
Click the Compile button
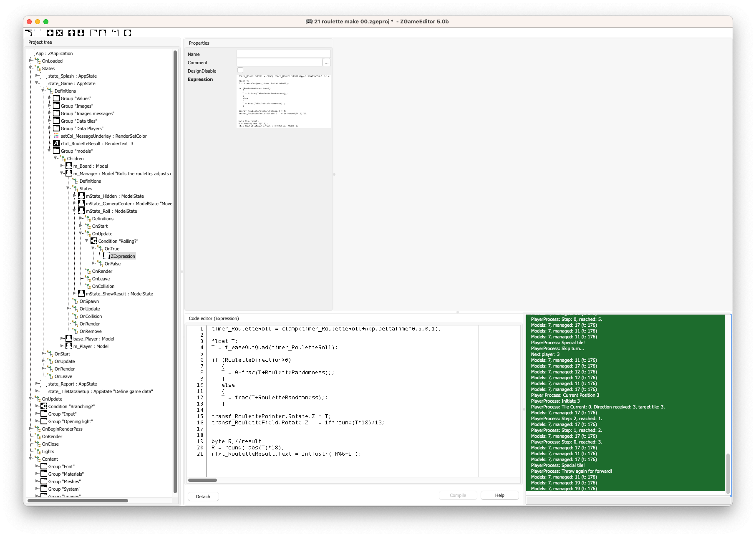pyautogui.click(x=458, y=495)
